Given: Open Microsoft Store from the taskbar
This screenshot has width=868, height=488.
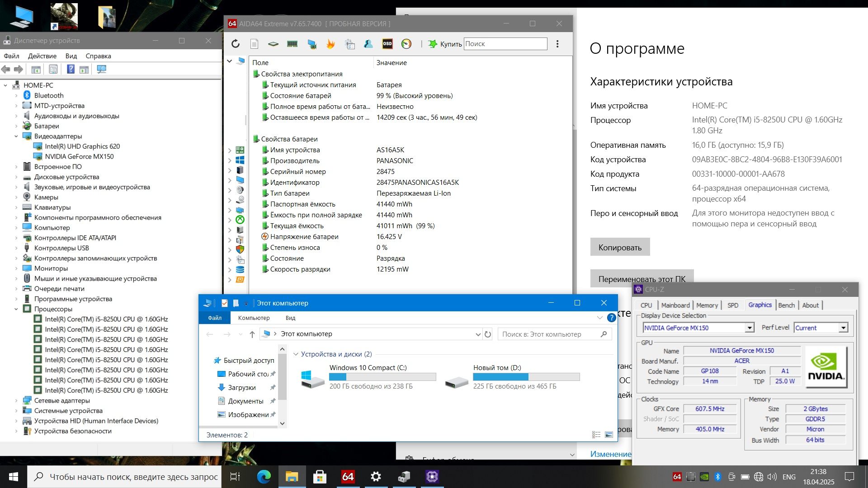Looking at the screenshot, I should click(320, 477).
